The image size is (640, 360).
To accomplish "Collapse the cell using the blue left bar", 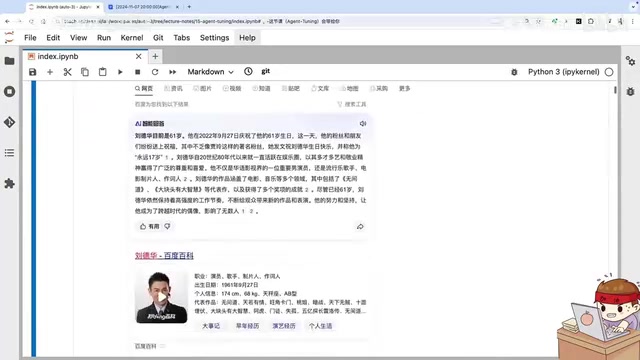I will coord(33,219).
